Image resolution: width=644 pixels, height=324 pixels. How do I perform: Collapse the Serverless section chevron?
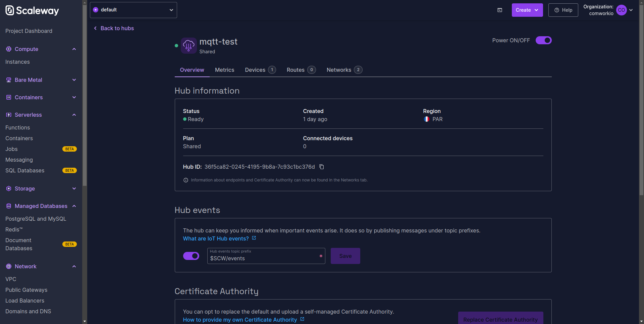click(74, 115)
